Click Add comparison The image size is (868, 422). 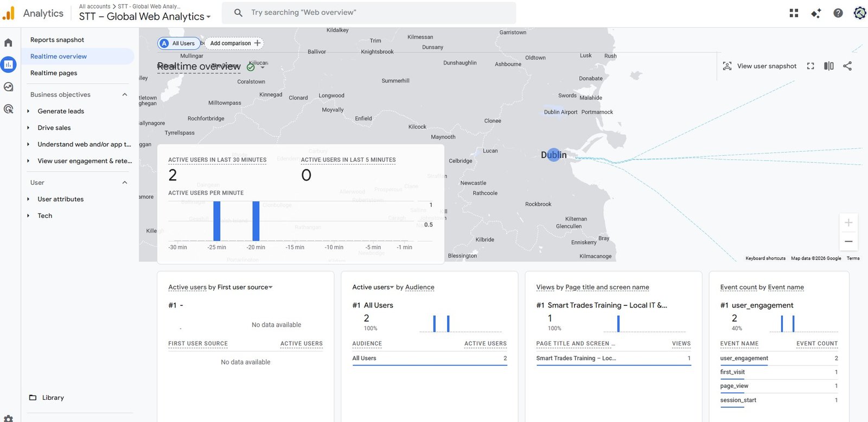234,43
